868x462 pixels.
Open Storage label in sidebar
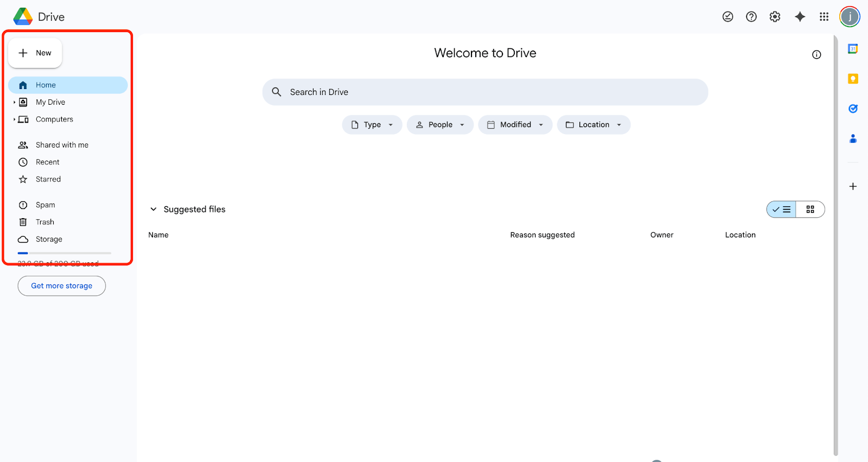pyautogui.click(x=49, y=239)
